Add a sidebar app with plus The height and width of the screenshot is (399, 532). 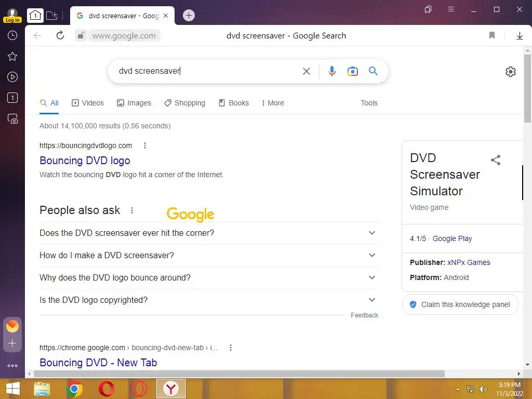click(x=12, y=343)
